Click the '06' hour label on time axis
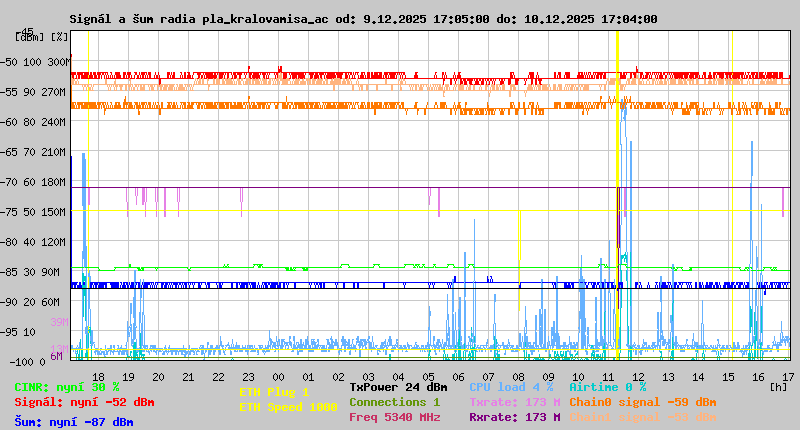The height and width of the screenshot is (430, 800). 458,377
